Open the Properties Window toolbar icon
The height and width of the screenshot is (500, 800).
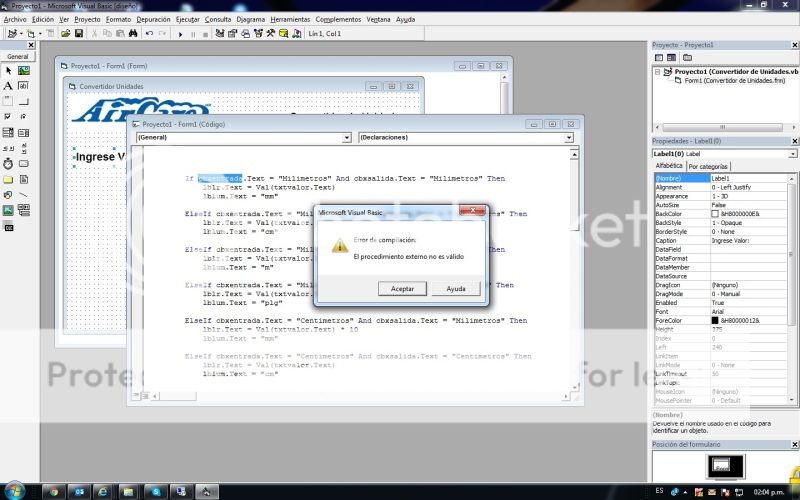232,34
